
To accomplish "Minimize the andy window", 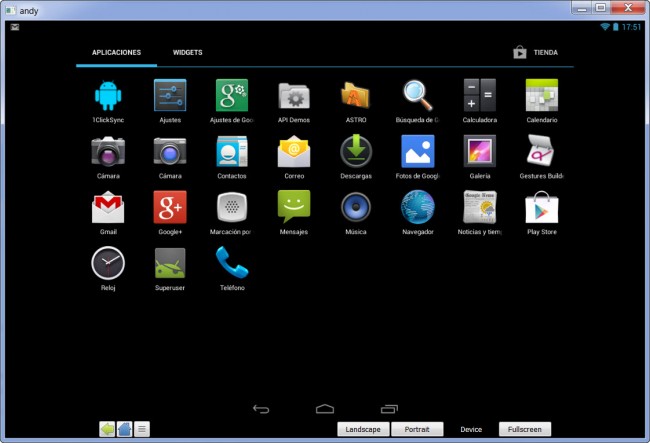I will [x=582, y=7].
